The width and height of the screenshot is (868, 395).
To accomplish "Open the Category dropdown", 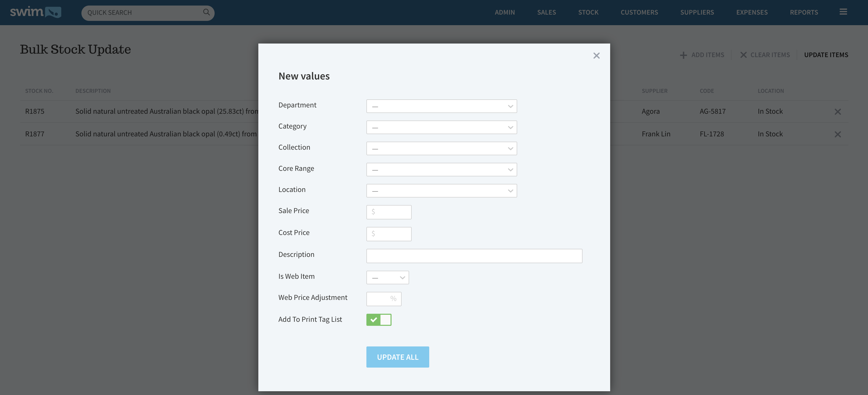I will (x=441, y=128).
